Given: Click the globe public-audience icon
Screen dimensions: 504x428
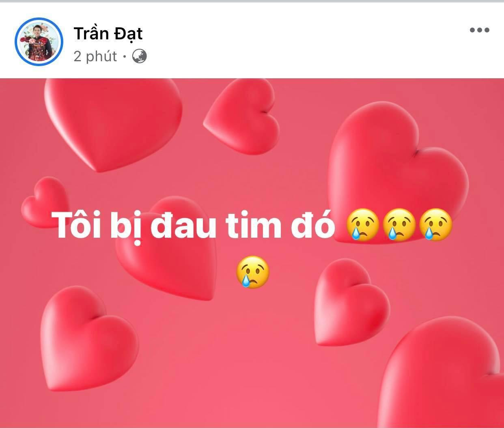Looking at the screenshot, I should 140,56.
